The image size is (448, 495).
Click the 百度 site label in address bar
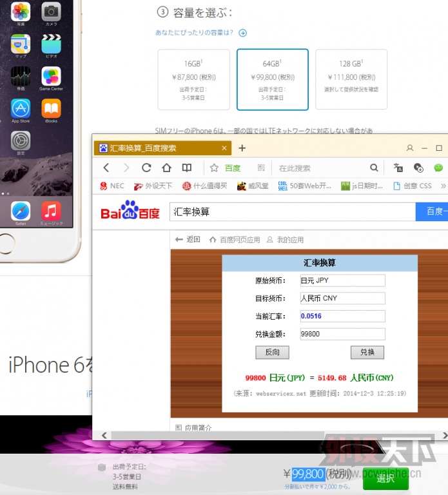[233, 168]
